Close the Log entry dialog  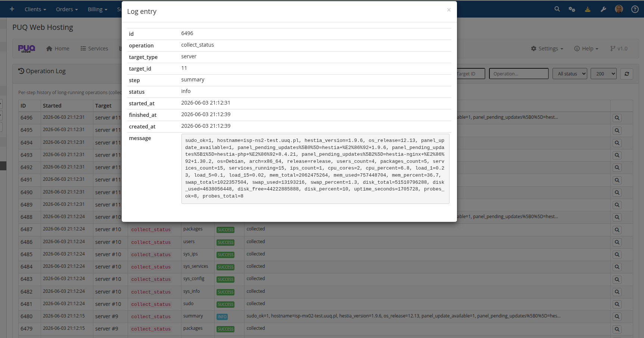click(449, 10)
